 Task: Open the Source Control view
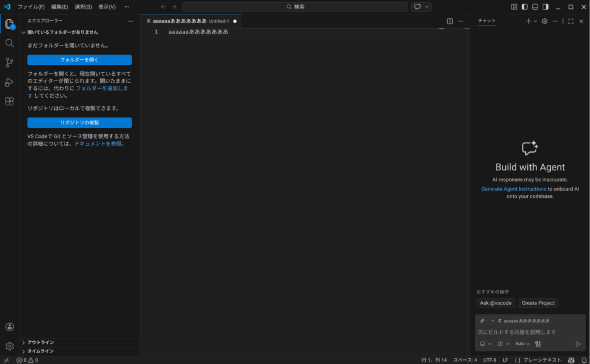(9, 62)
